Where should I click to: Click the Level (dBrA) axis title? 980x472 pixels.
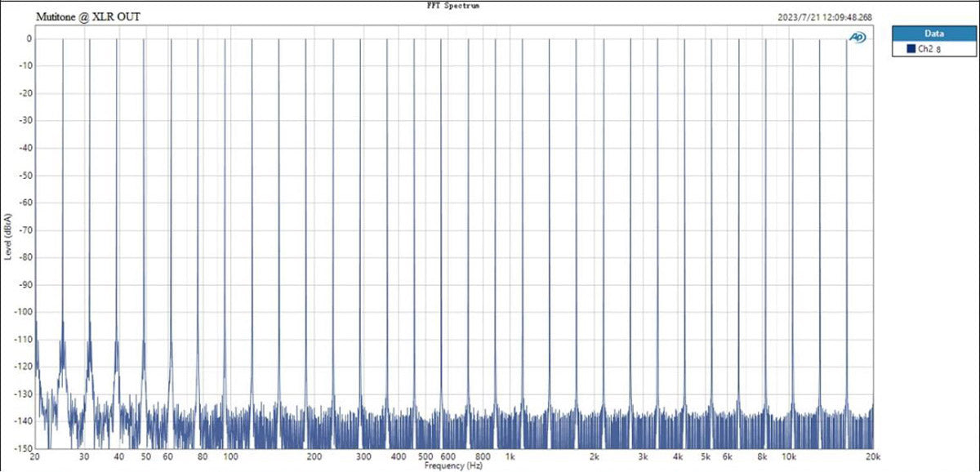(x=7, y=237)
